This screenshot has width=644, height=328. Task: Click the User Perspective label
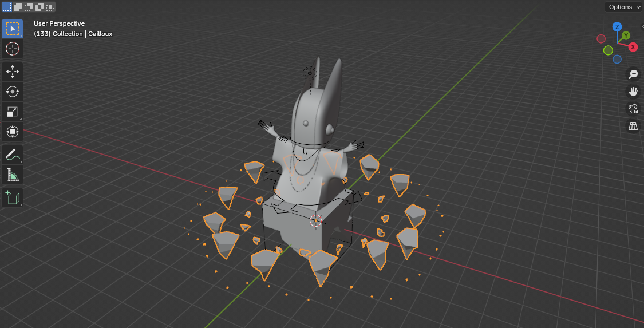(x=59, y=24)
